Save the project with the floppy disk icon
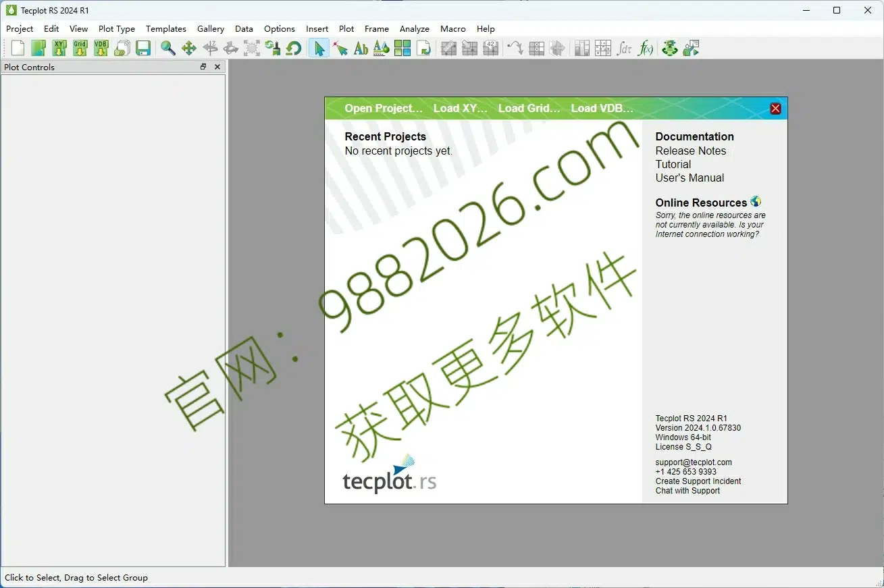Screen dimensions: 884x588 point(143,48)
